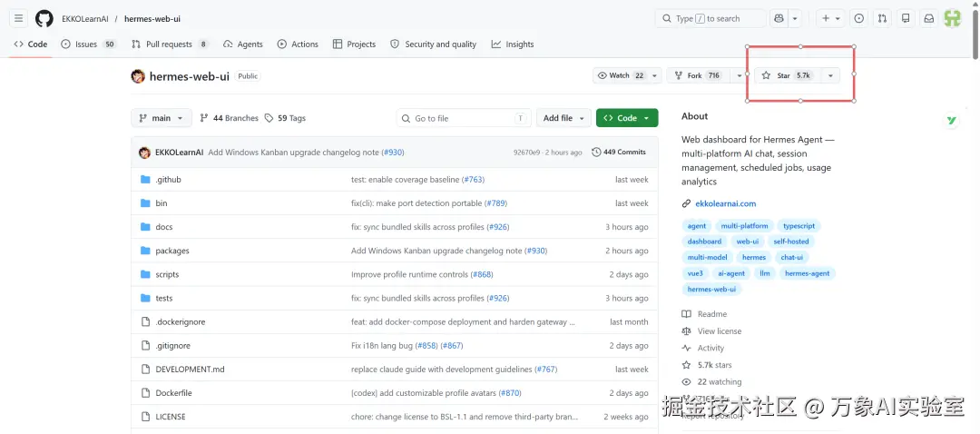
Task: Open the repositories icon in header
Action: 906,19
